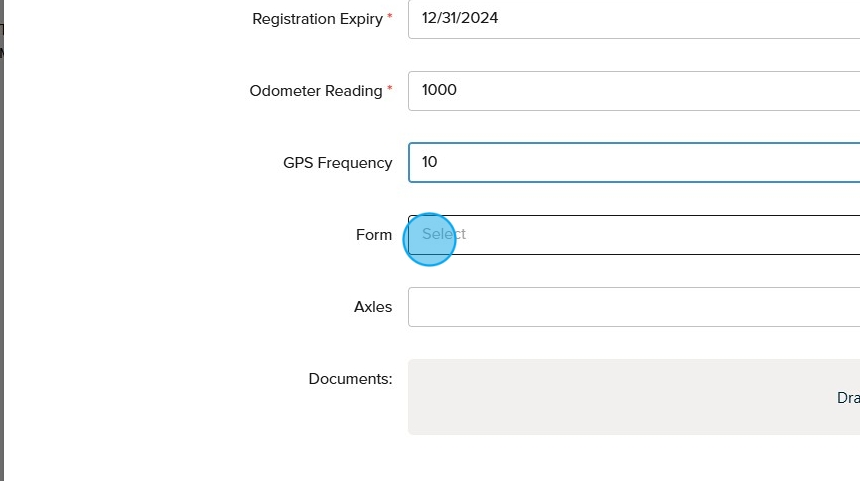Select the GPS Frequency label
The width and height of the screenshot is (860, 481).
(337, 163)
